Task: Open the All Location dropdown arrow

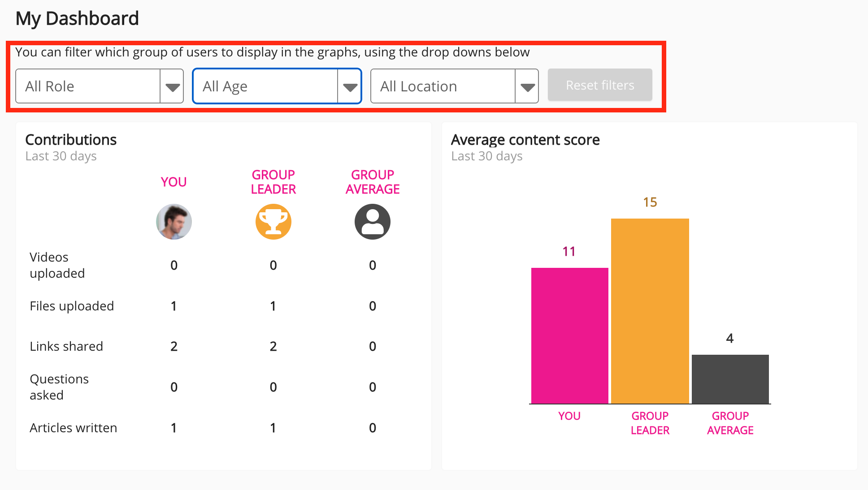Action: click(527, 86)
